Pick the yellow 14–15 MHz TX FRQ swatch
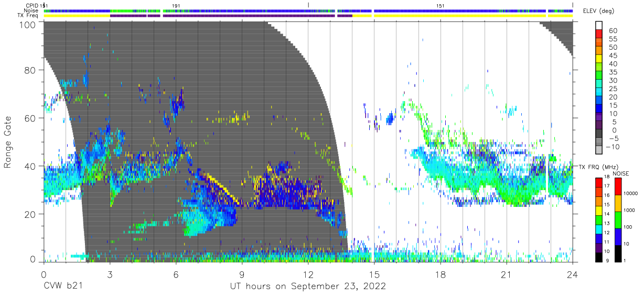 click(598, 211)
